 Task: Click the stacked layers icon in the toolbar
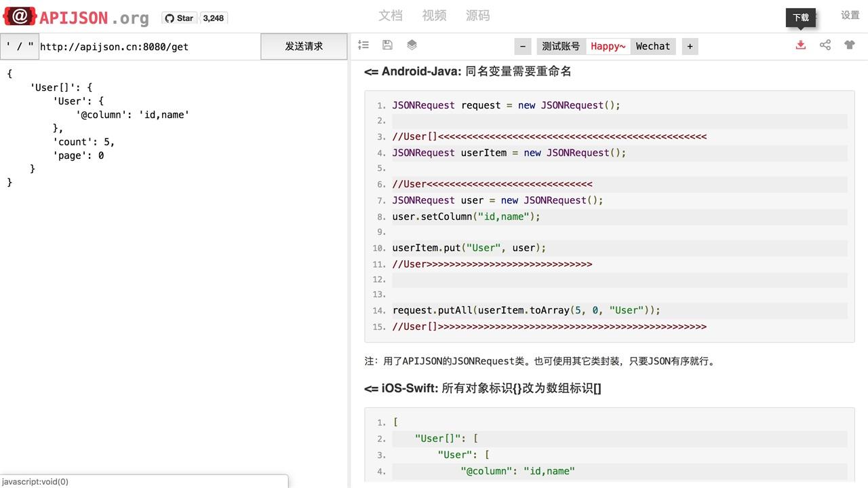[412, 45]
